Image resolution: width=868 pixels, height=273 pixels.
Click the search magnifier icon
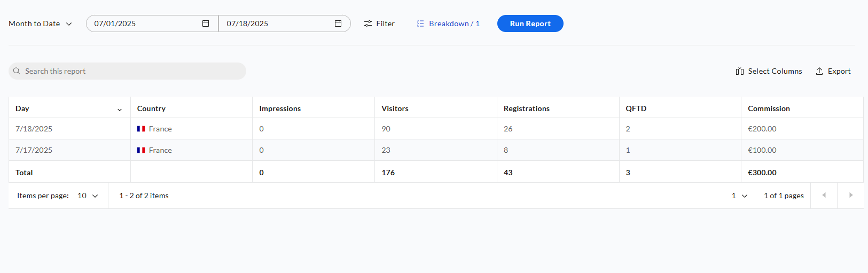[17, 71]
